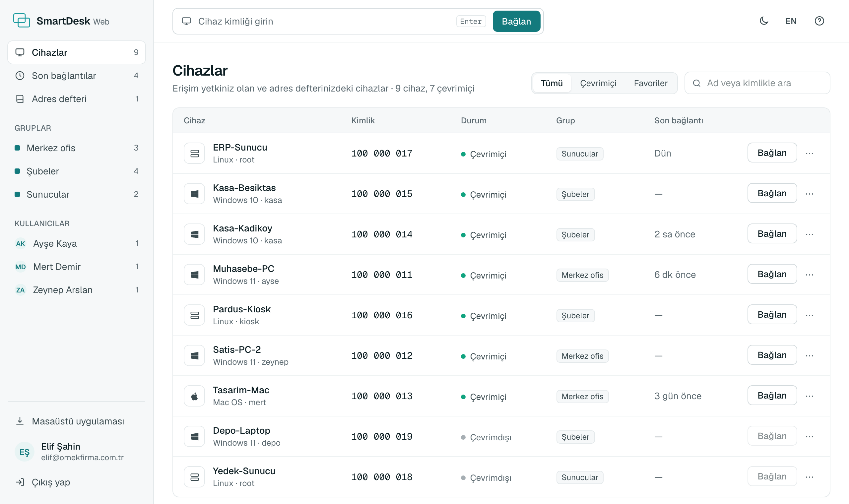Focus the Ad veya kimlikle ara search box
This screenshot has width=849, height=504.
click(x=757, y=83)
